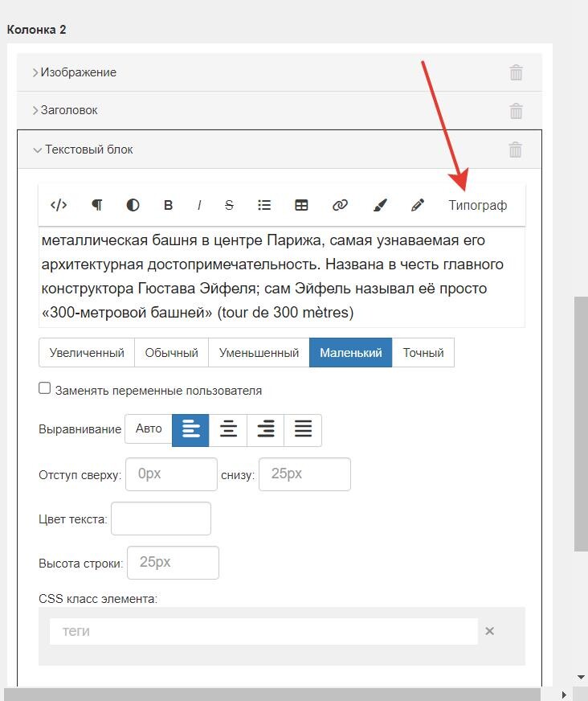588x701 pixels.
Task: Click the horizontal scroll right arrow
Action: tap(564, 695)
